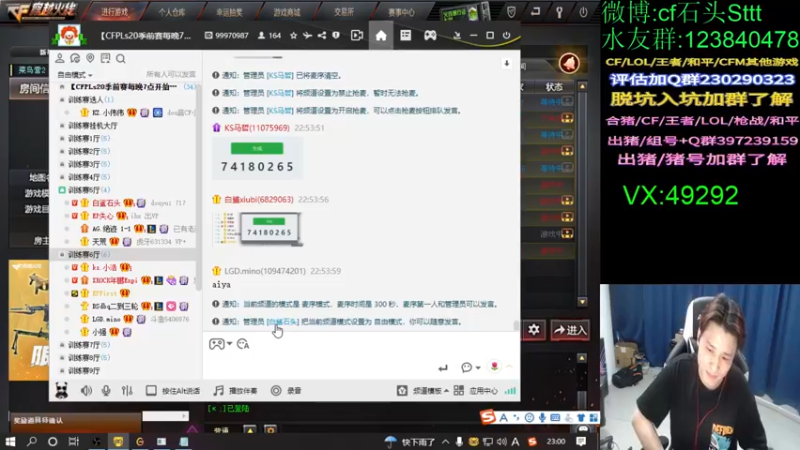This screenshot has height=450, width=800.
Task: Click the location pin icon above channel list
Action: (90, 58)
